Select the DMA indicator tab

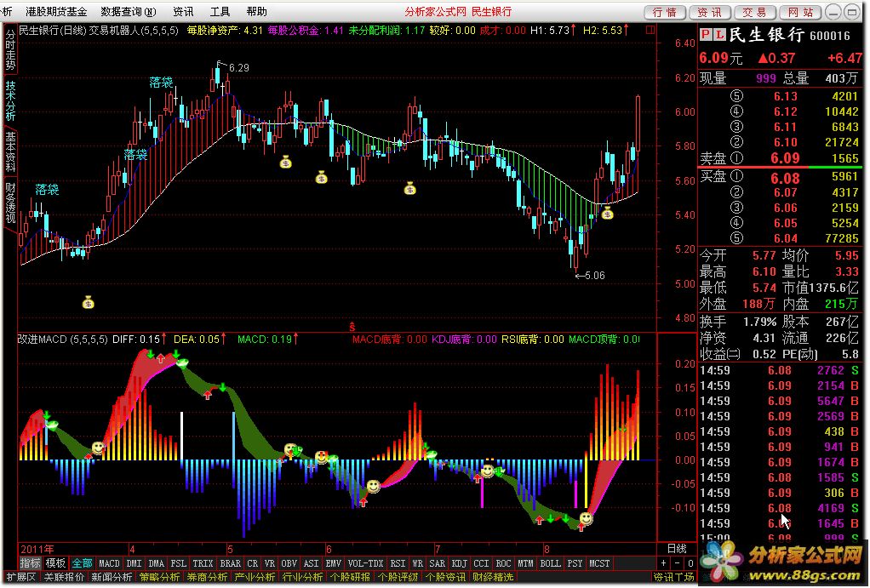tap(157, 563)
